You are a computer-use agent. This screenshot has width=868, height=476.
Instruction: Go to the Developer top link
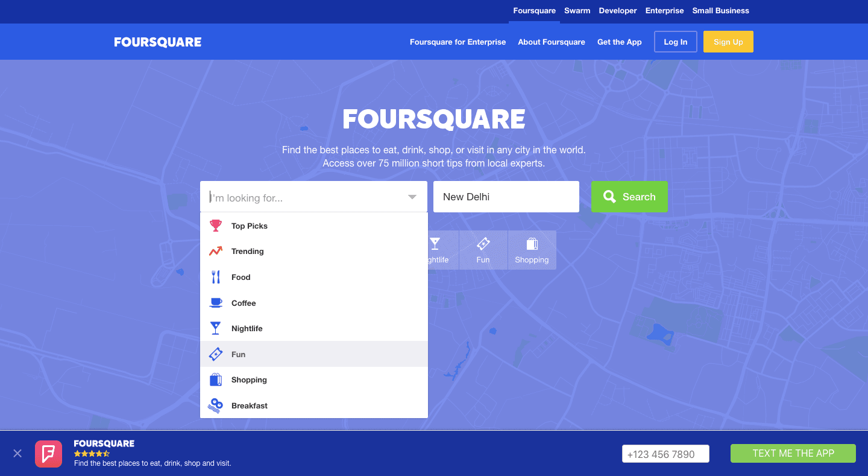618,11
